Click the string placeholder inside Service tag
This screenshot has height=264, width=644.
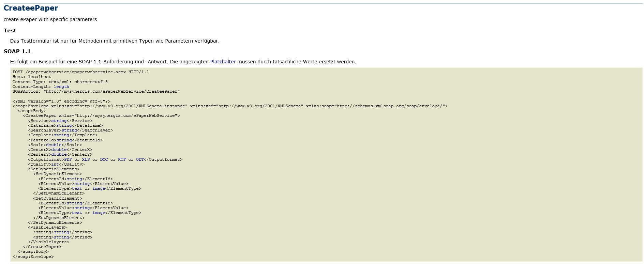(59, 121)
